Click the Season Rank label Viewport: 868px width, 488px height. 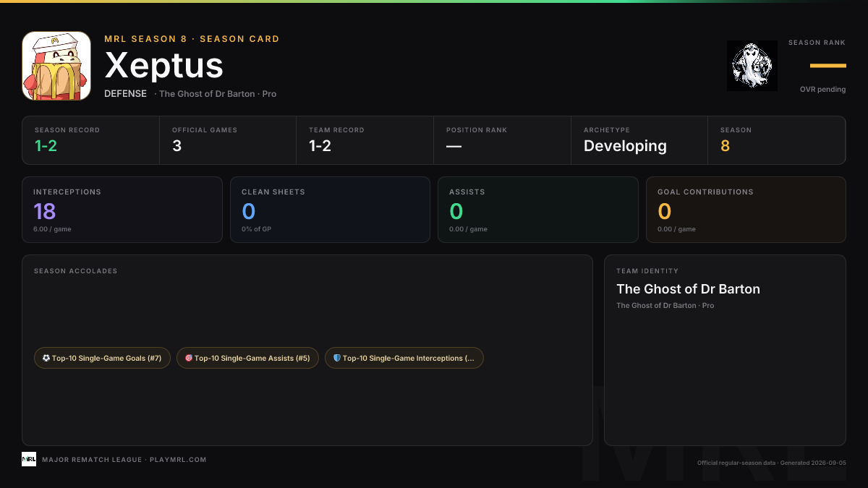tap(817, 43)
